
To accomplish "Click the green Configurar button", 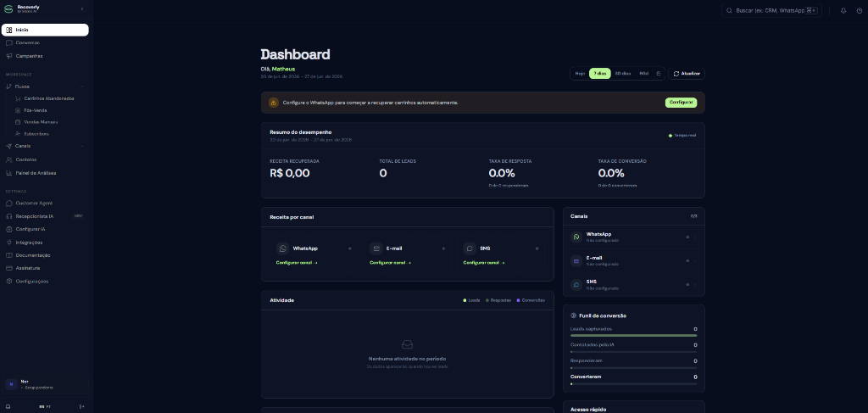I will [x=681, y=103].
